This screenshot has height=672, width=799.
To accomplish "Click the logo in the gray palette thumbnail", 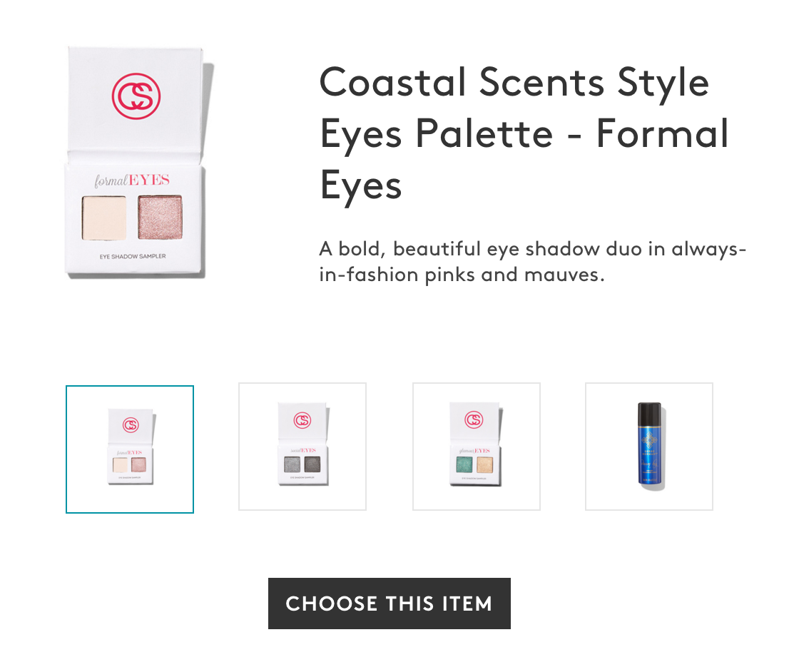I will pyautogui.click(x=303, y=421).
